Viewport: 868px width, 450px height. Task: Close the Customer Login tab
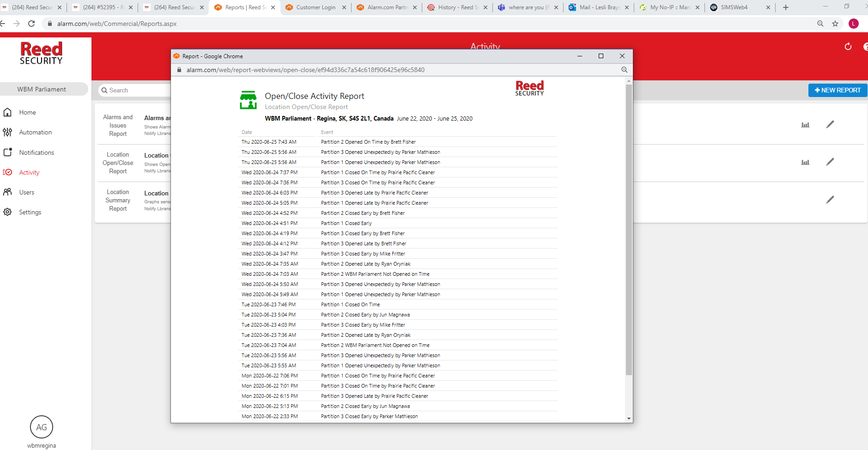point(344,7)
